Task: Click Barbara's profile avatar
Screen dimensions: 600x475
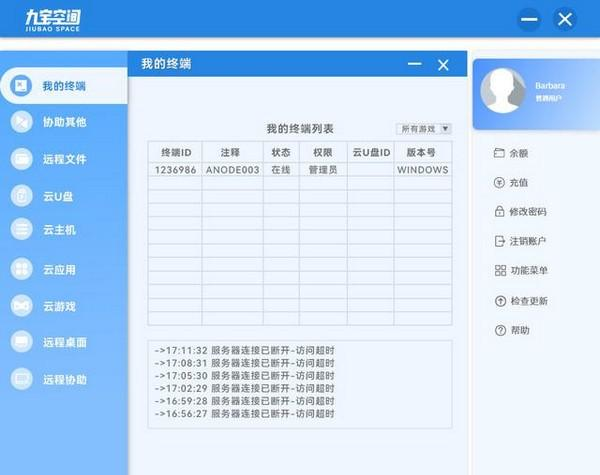Action: click(503, 91)
